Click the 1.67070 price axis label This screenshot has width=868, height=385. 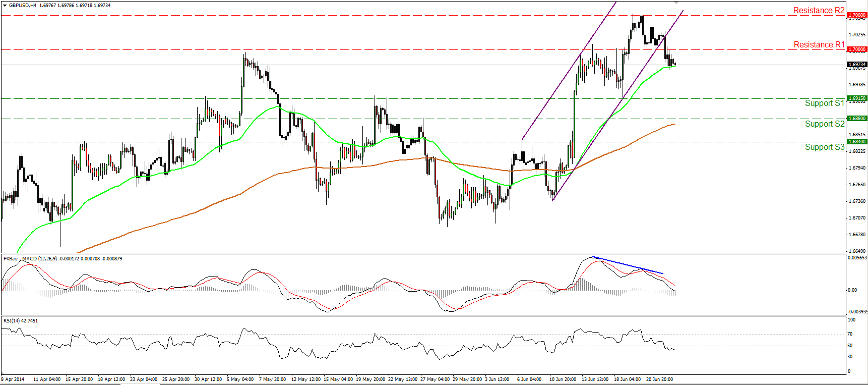point(857,218)
